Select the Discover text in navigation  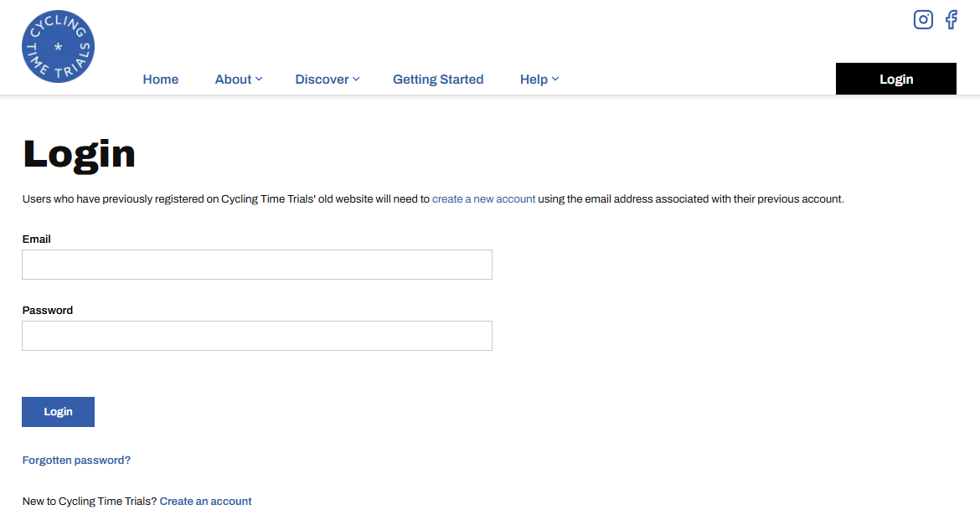(322, 80)
